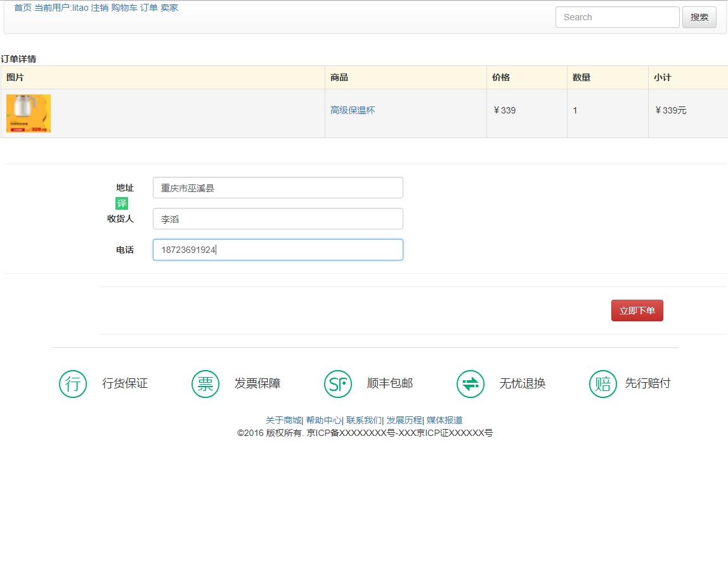Click the green 译 translate badge
Screen dimensions: 728x564
122,203
